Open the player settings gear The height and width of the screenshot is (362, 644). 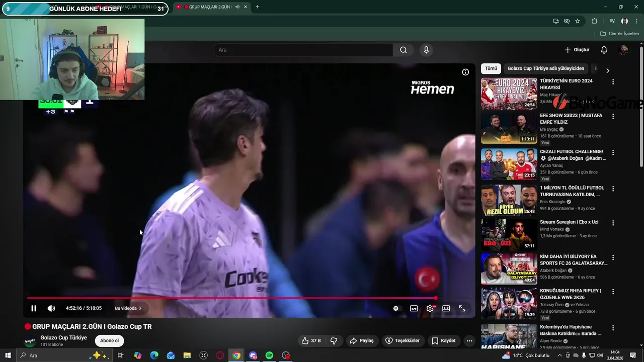pyautogui.click(x=430, y=308)
